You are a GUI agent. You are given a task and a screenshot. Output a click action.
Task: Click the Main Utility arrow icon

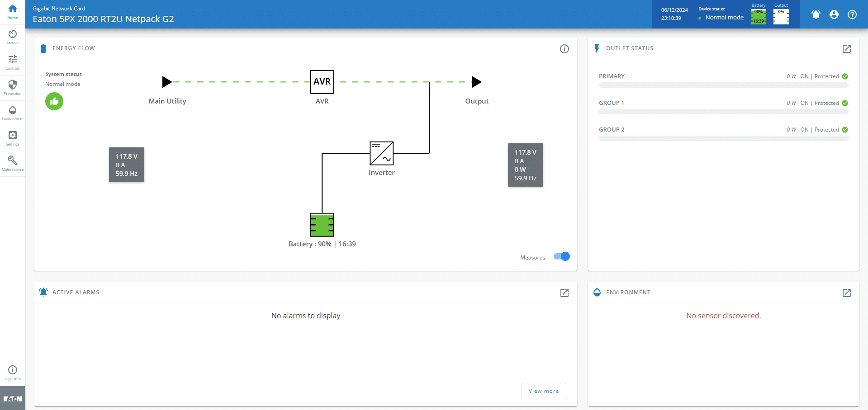click(167, 82)
